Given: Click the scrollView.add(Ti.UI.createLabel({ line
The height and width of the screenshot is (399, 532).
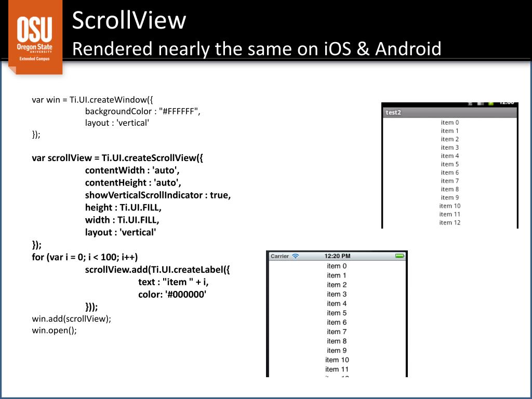Looking at the screenshot, I should pyautogui.click(x=157, y=270).
